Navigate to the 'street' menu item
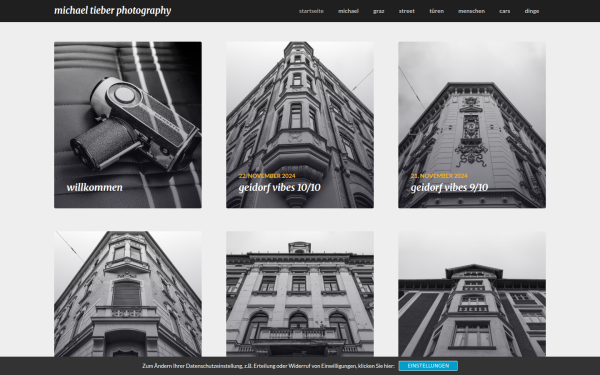This screenshot has height=375, width=600. coord(406,11)
